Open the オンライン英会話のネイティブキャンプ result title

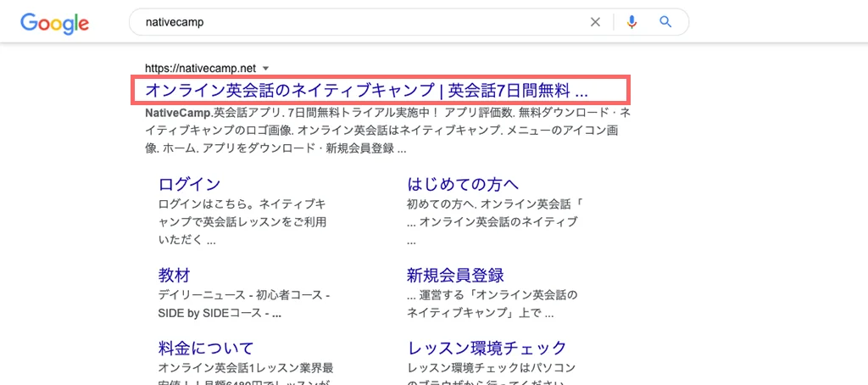pos(366,90)
